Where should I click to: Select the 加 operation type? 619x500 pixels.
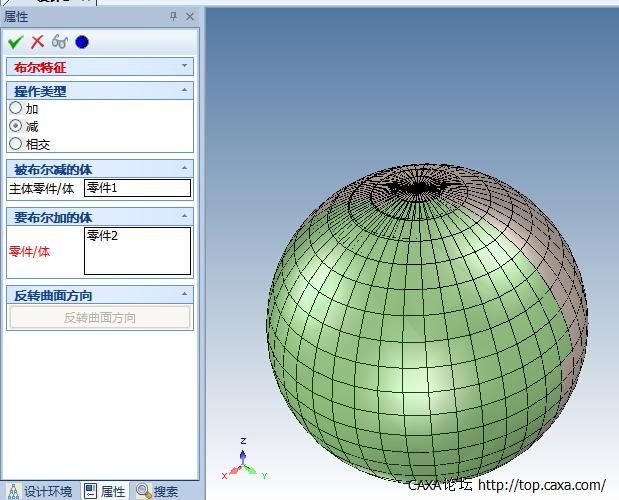point(16,108)
